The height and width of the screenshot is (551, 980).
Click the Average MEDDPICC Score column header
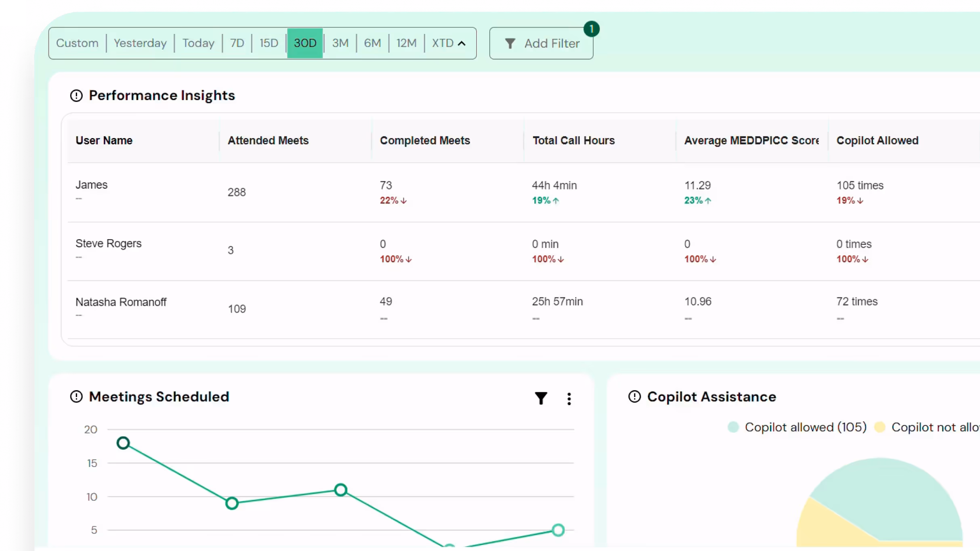coord(751,141)
